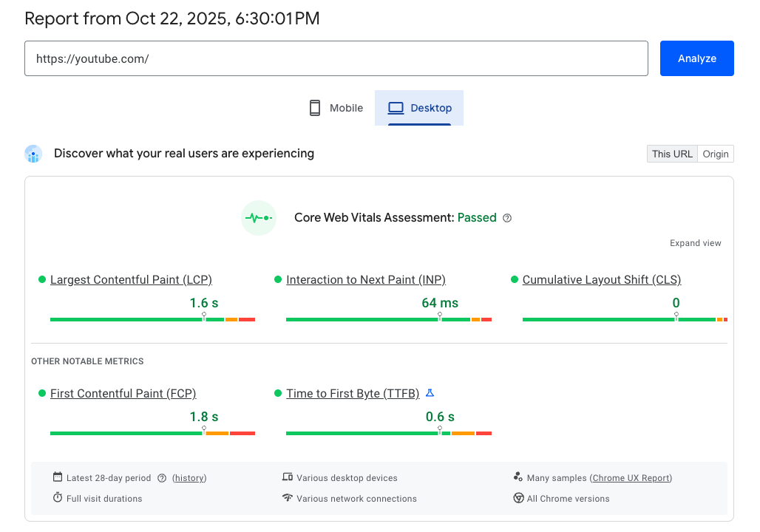Image resolution: width=760 pixels, height=532 pixels.
Task: Click the clock icon beside Full visit durations
Action: pos(57,498)
